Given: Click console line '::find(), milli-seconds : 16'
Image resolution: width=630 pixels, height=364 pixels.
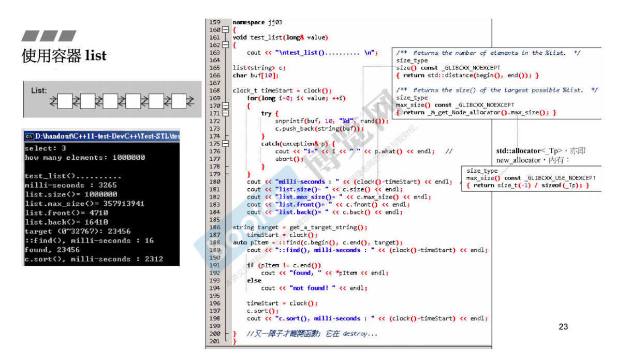Looking at the screenshot, I should click(89, 240).
